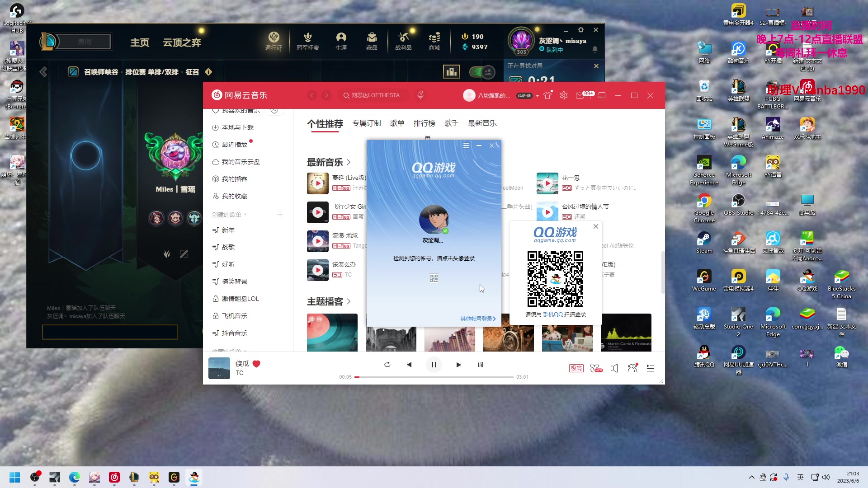Open League 战利品 loot icon
Screen dimensions: 868x488
(403, 41)
